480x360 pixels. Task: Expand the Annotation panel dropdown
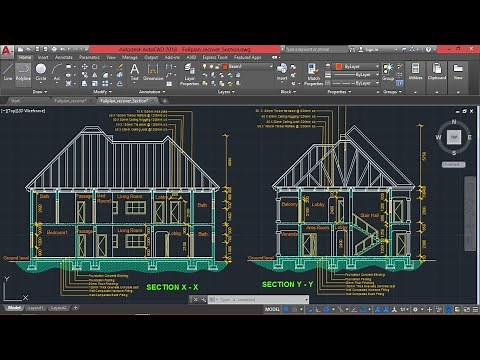[152, 92]
